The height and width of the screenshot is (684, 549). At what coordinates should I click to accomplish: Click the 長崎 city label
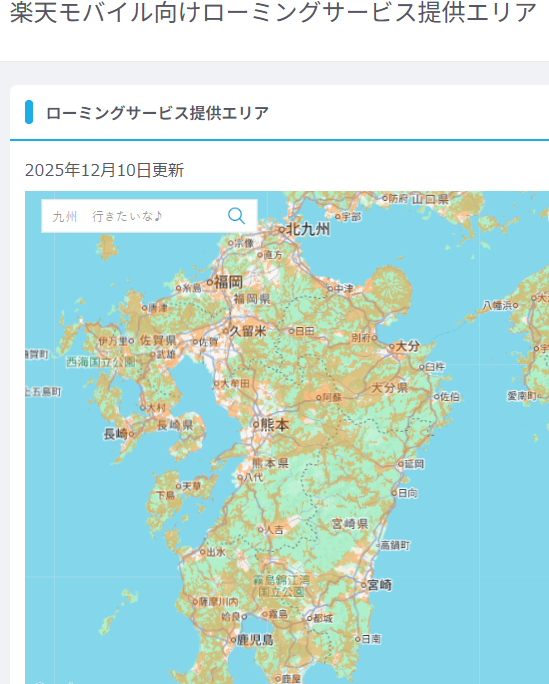tap(116, 434)
